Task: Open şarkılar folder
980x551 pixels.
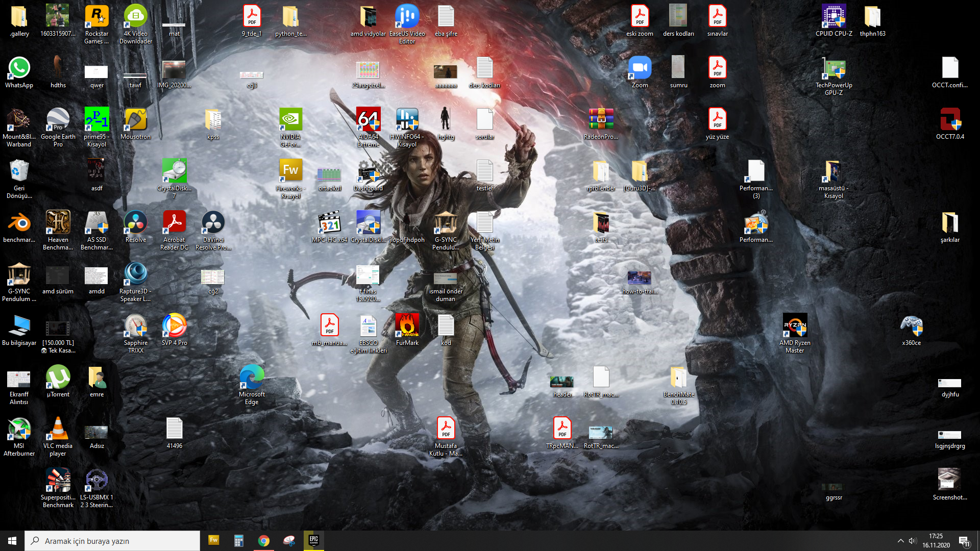Action: click(x=950, y=227)
